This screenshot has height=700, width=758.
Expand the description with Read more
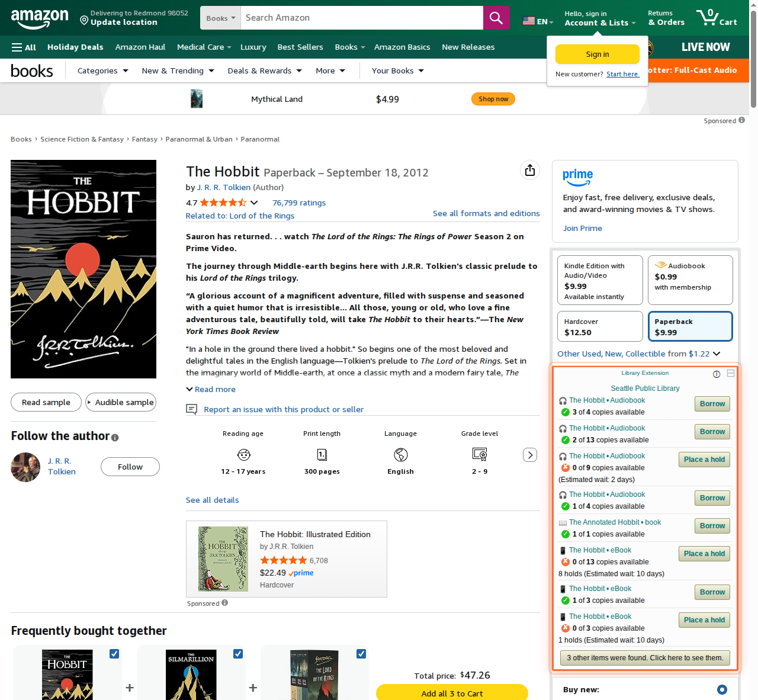211,389
